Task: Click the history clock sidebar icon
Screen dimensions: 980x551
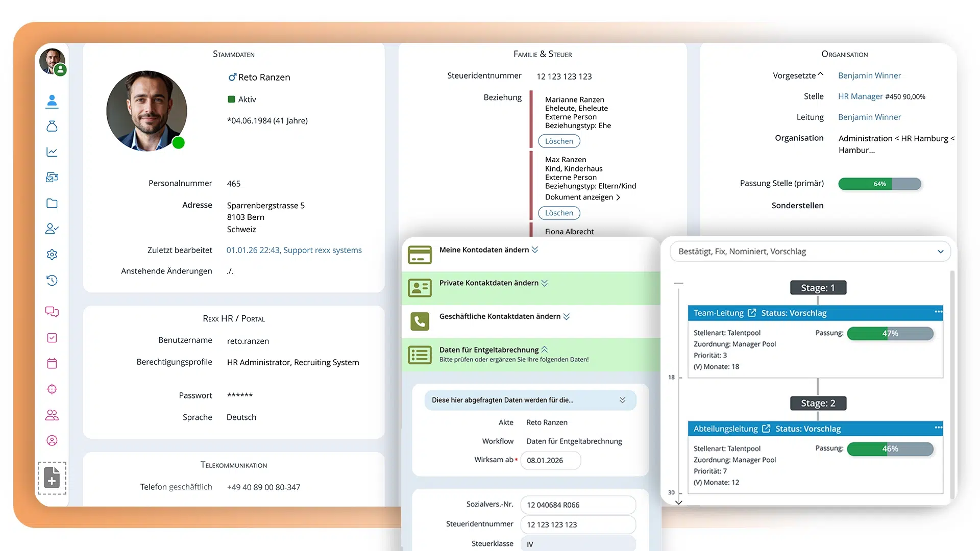Action: [x=52, y=280]
